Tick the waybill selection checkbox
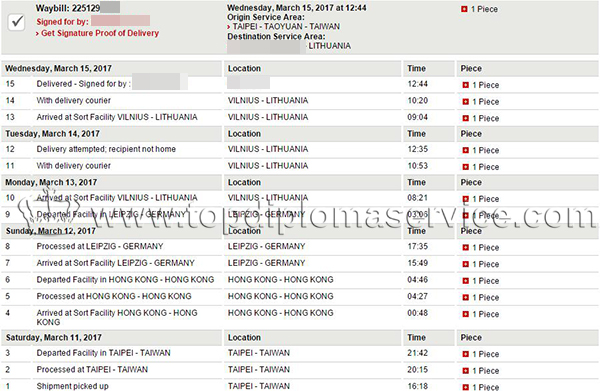The image size is (600, 391). [x=16, y=23]
